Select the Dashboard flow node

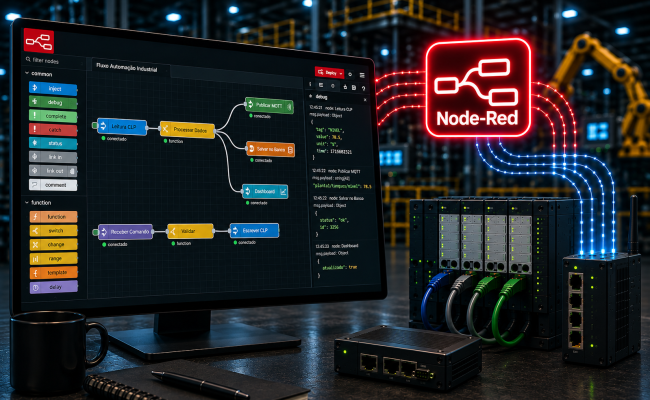[x=265, y=191]
